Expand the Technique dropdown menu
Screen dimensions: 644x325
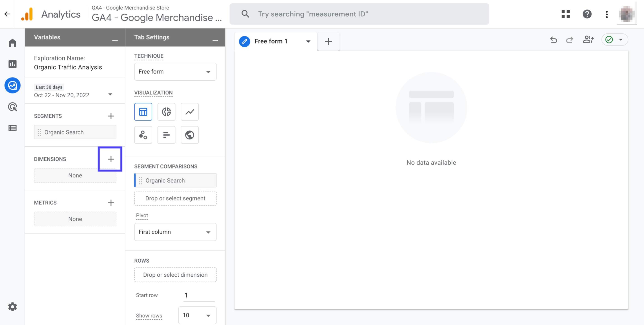pos(175,71)
